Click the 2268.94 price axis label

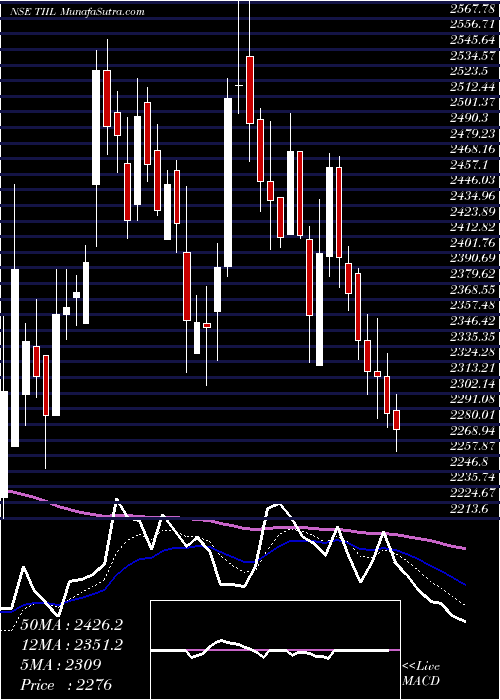[x=474, y=430]
